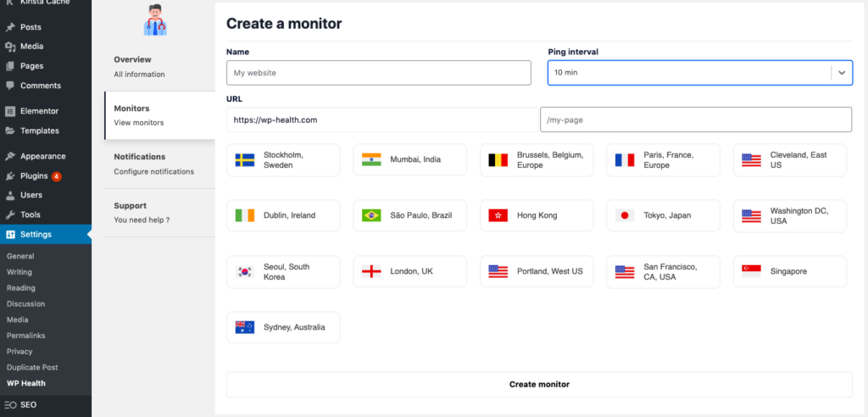Select Seoul, South Korea location
Image resolution: width=868 pixels, height=417 pixels.
283,272
